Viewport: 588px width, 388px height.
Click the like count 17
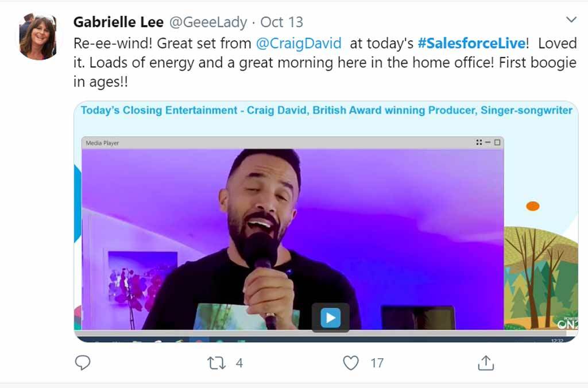[x=377, y=363]
